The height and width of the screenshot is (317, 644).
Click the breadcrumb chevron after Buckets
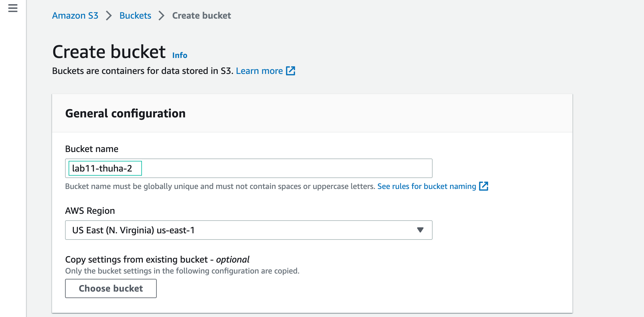point(161,16)
